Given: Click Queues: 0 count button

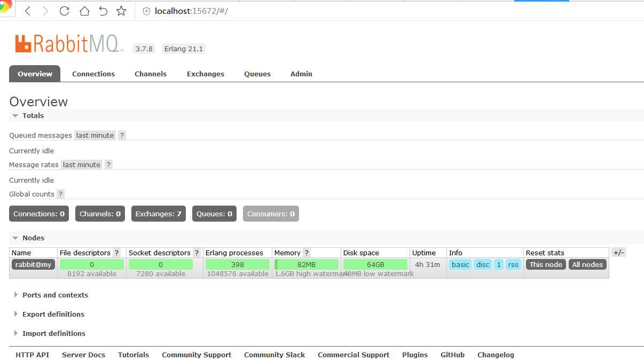Looking at the screenshot, I should tap(215, 214).
